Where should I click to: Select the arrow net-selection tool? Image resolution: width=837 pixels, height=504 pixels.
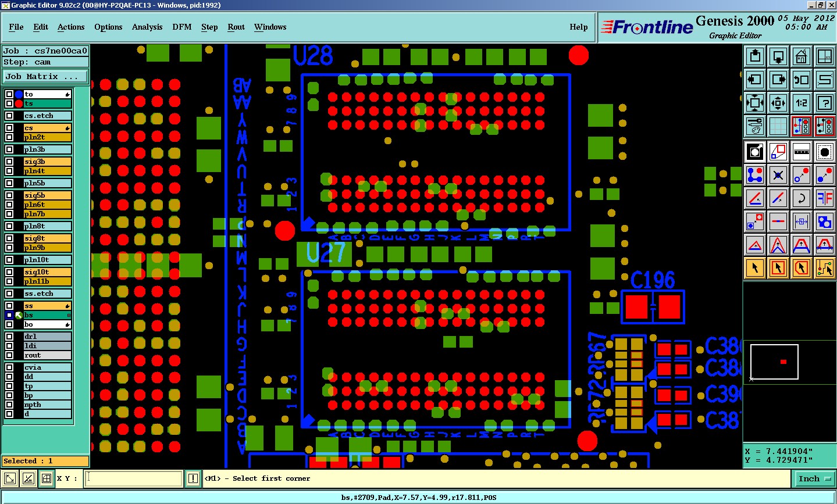[825, 268]
